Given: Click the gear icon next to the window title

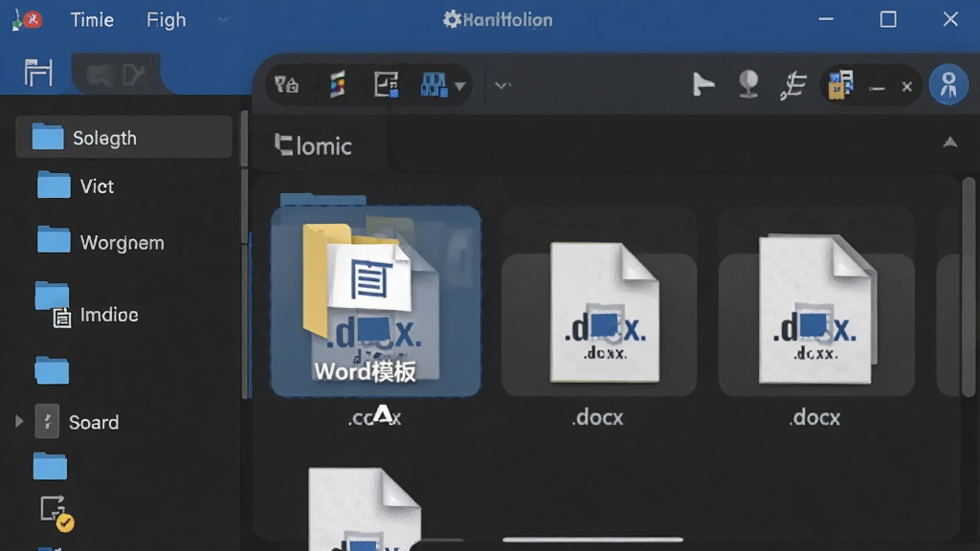Looking at the screenshot, I should pyautogui.click(x=452, y=19).
